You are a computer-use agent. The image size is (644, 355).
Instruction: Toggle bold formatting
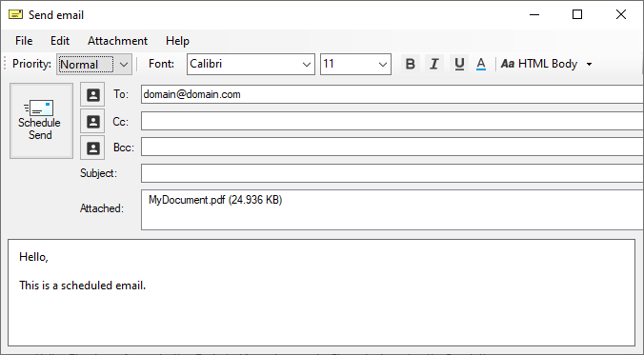tap(410, 64)
